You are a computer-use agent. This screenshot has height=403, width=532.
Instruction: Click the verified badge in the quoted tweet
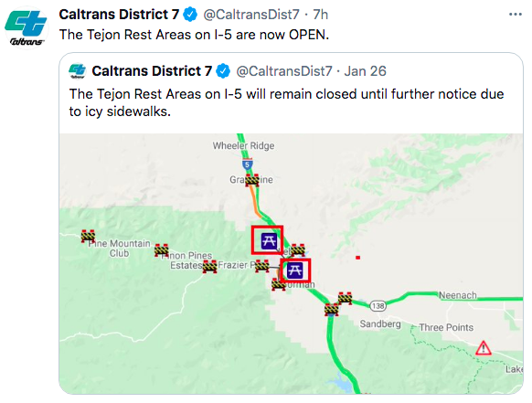[x=223, y=71]
